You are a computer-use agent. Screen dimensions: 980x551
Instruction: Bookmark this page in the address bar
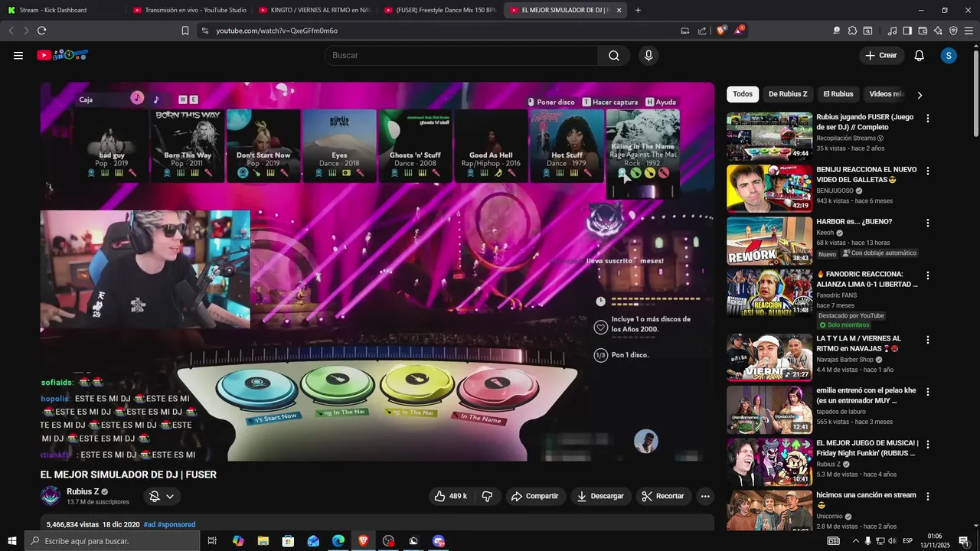click(x=185, y=31)
